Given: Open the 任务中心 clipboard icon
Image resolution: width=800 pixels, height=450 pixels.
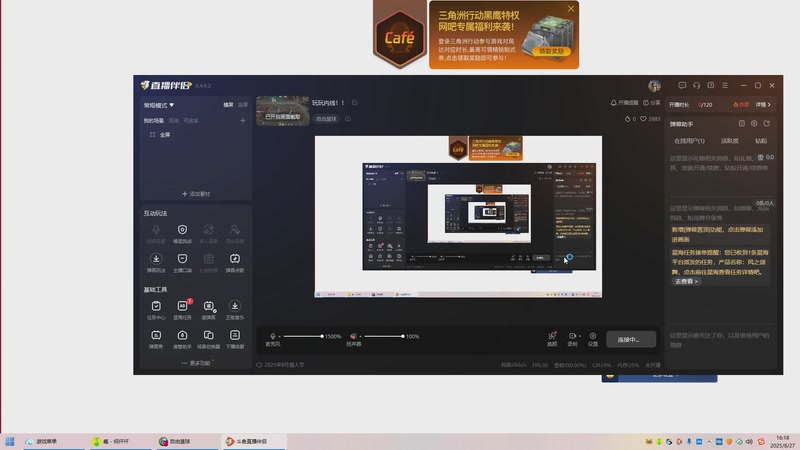Looking at the screenshot, I should coord(156,306).
